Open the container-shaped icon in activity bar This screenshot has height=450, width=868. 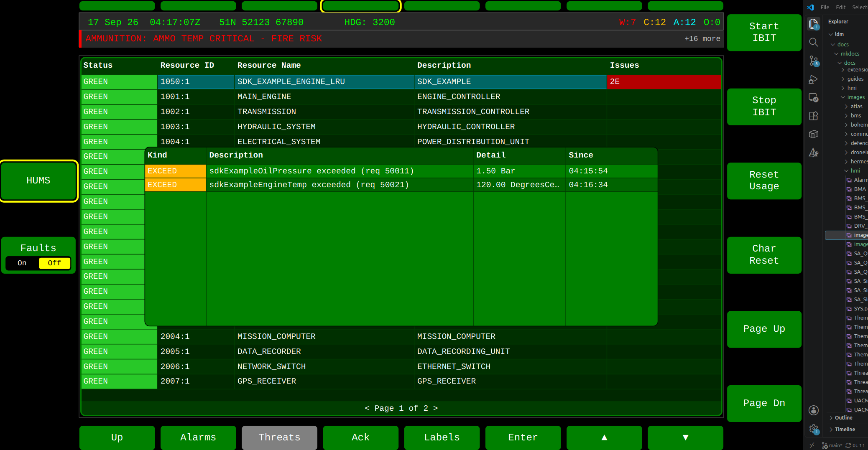813,134
